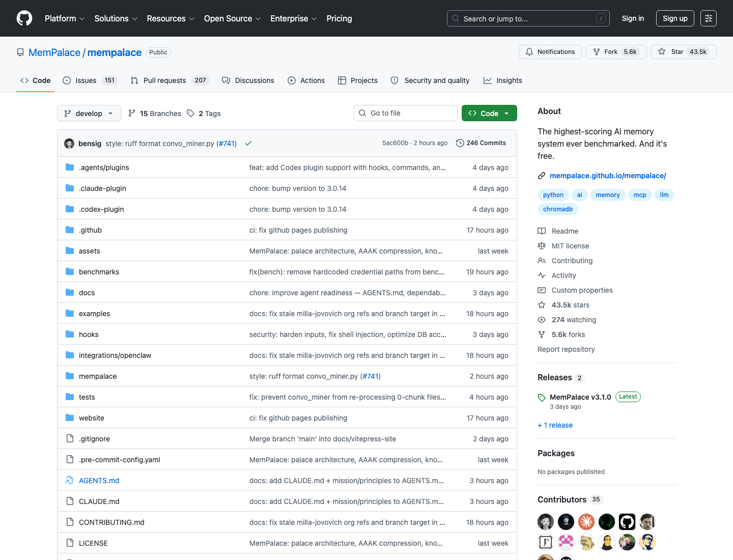Fork the mempalace repository
This screenshot has height=560, width=733.
pos(616,52)
